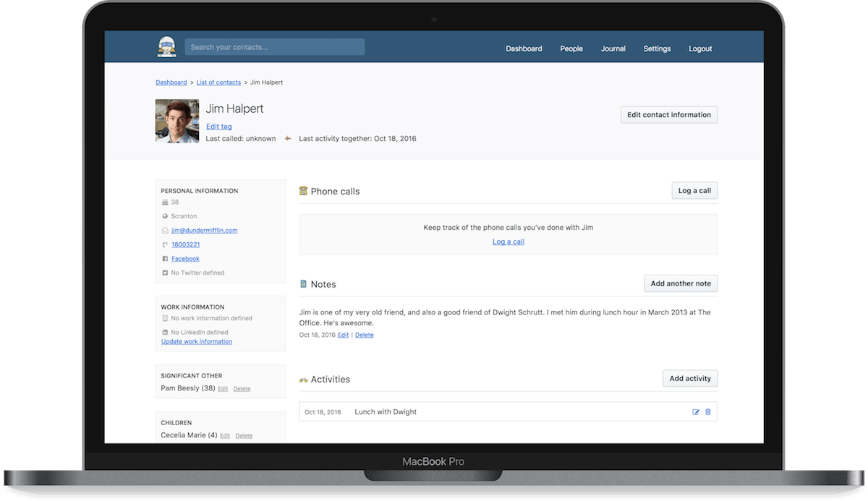This screenshot has height=501, width=868.
Task: Open the Edit tag link
Action: coord(219,127)
